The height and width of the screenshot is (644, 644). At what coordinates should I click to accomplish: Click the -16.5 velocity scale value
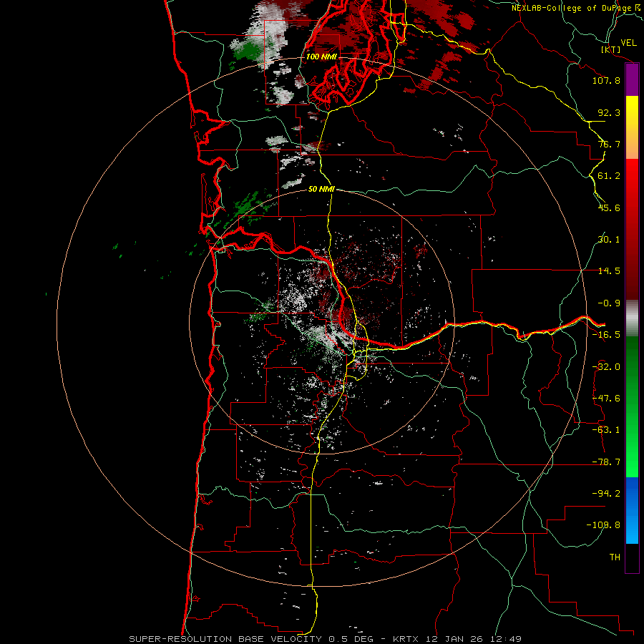click(x=606, y=335)
